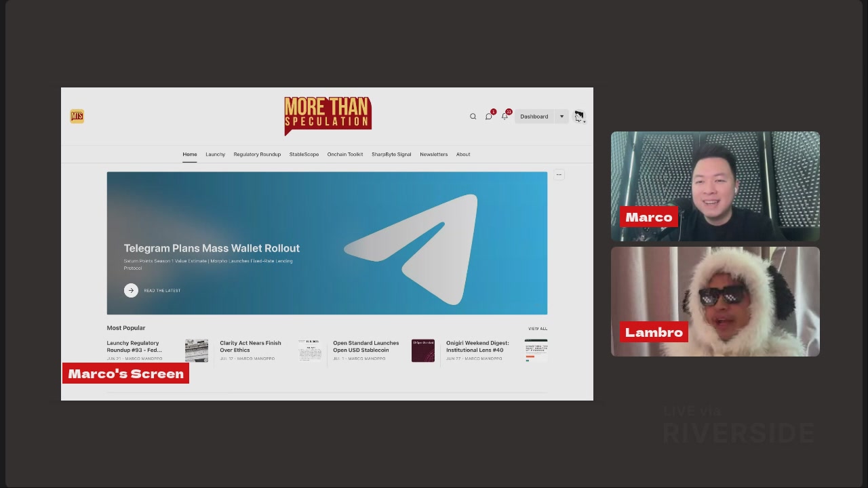Click the banner subtitle mentioning Morpho lending protocol
The image size is (868, 488).
(x=208, y=264)
